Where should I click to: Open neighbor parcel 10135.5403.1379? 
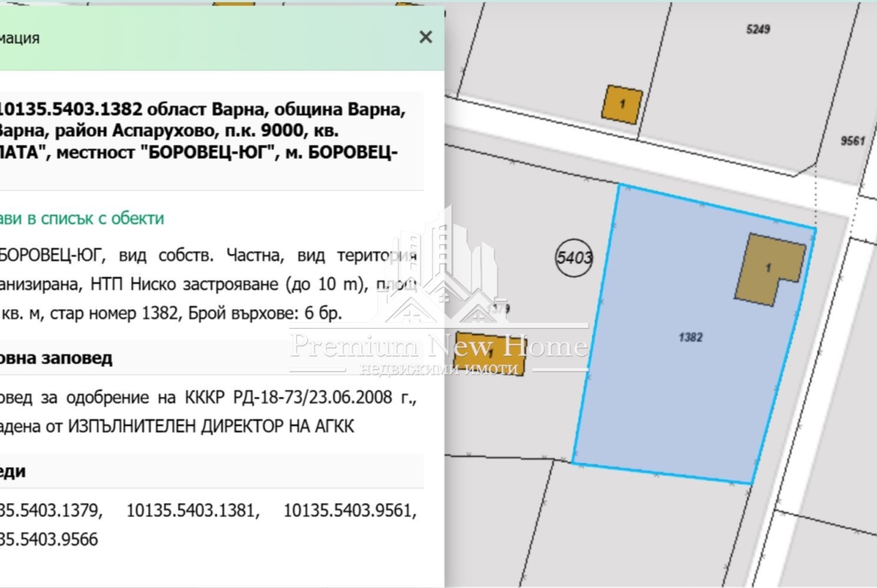point(49,512)
